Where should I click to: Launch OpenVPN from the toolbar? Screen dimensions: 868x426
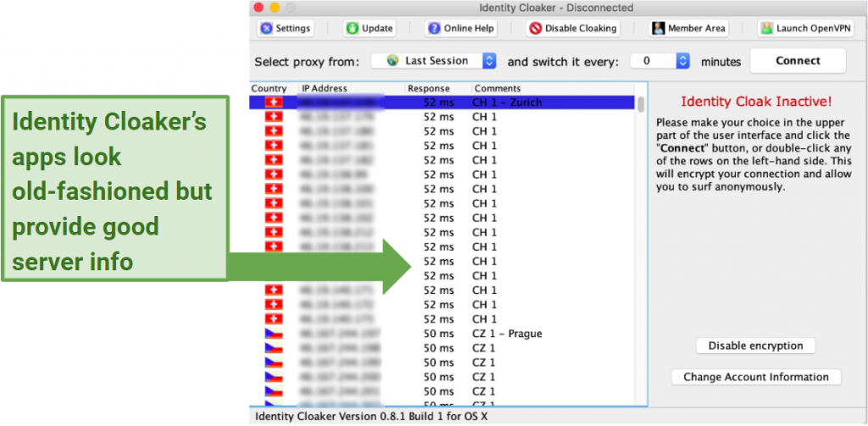coord(806,28)
